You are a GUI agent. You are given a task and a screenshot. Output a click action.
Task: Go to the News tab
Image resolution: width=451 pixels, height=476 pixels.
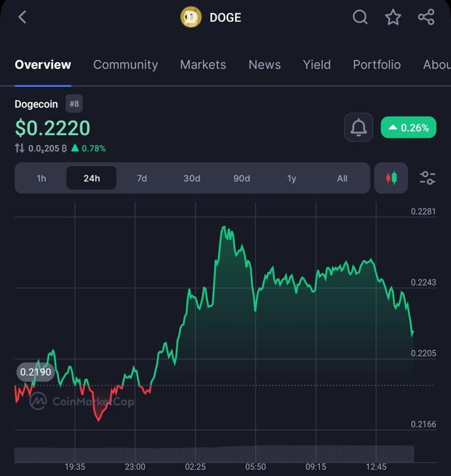click(265, 65)
